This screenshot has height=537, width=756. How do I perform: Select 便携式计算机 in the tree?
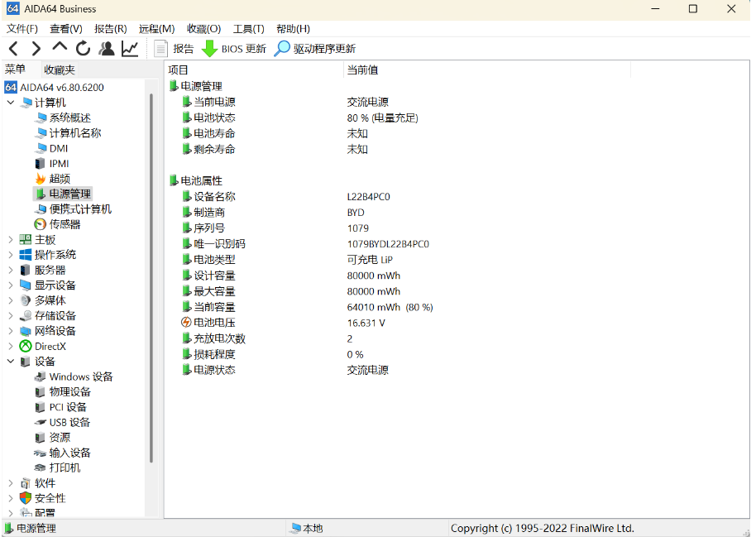[x=80, y=209]
